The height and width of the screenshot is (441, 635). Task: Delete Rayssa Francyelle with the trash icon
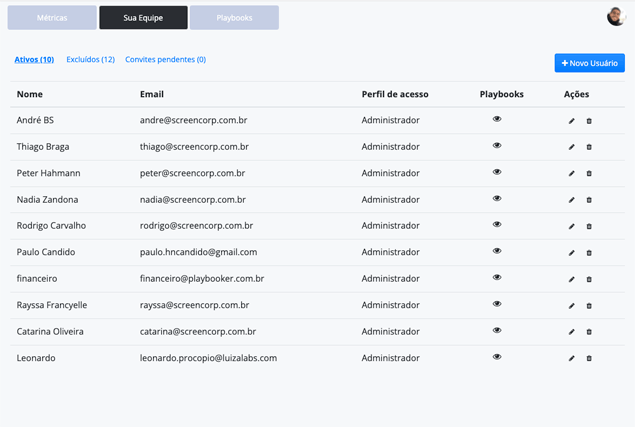coord(589,306)
